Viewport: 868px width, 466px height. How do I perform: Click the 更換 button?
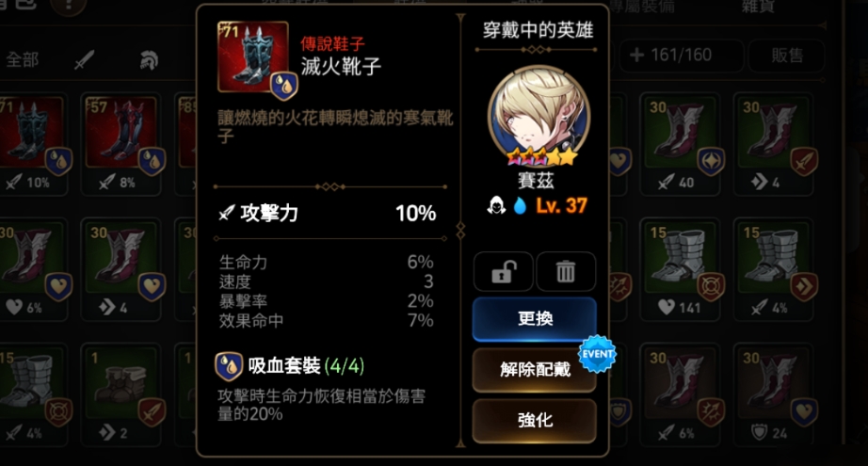coord(534,319)
